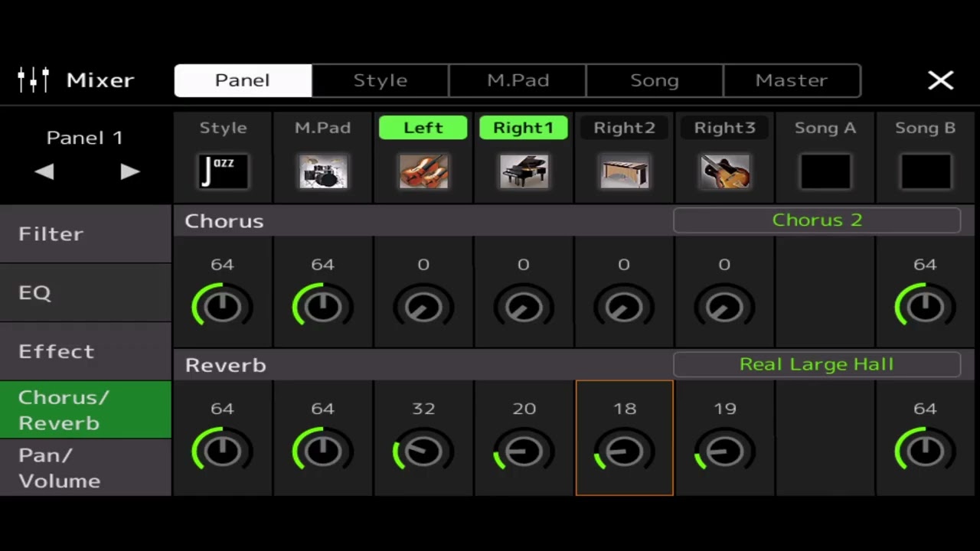Switch to the Panel tab
Screen dimensions: 980x551
[243, 80]
